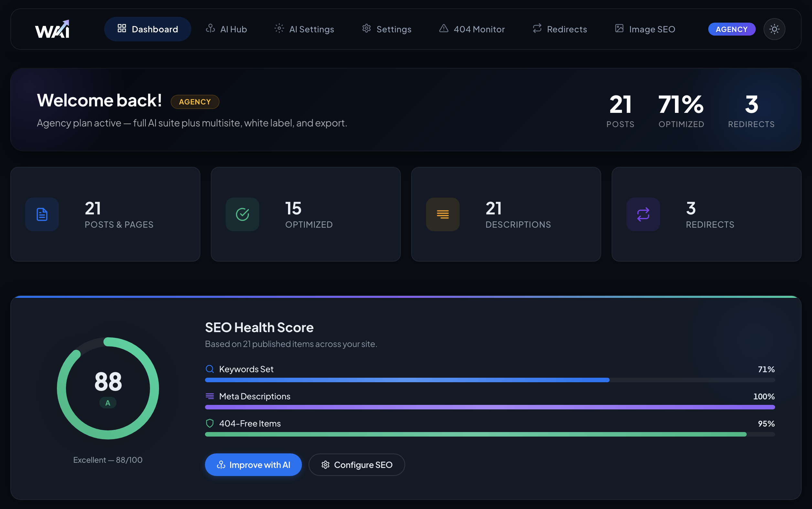Open the 404 Monitor page
Image resolution: width=812 pixels, height=509 pixels.
tap(472, 29)
